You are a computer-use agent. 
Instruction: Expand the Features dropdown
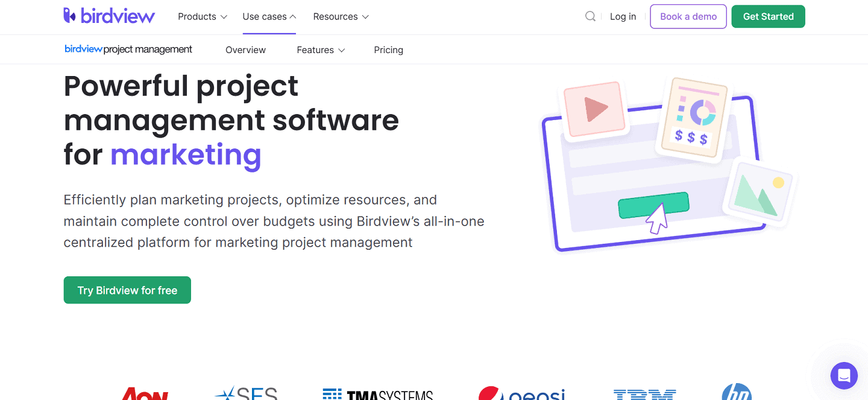(320, 49)
